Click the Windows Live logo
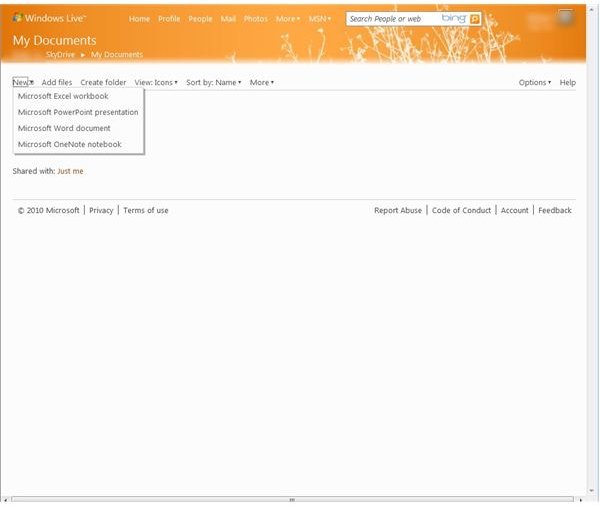Image resolution: width=600 pixels, height=505 pixels. pyautogui.click(x=50, y=18)
